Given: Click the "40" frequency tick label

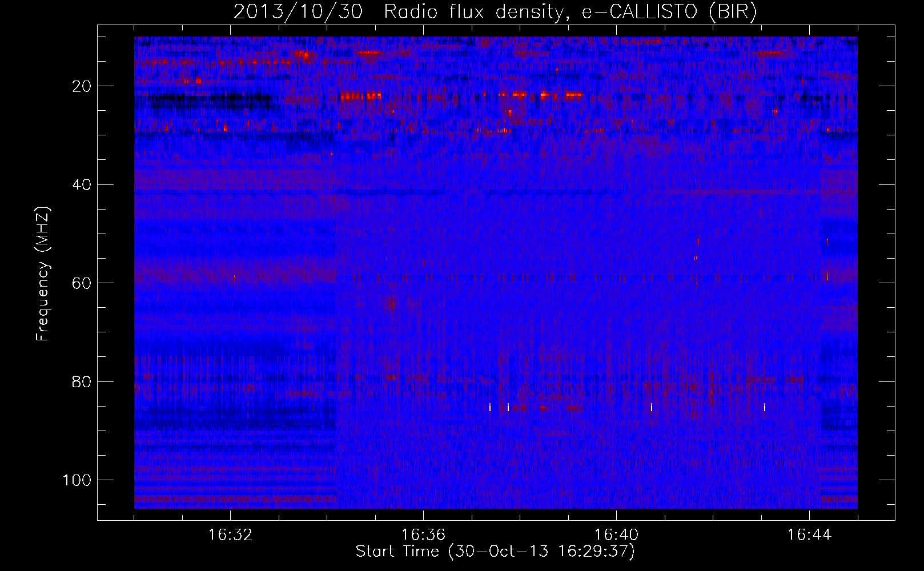Looking at the screenshot, I should pyautogui.click(x=82, y=185).
